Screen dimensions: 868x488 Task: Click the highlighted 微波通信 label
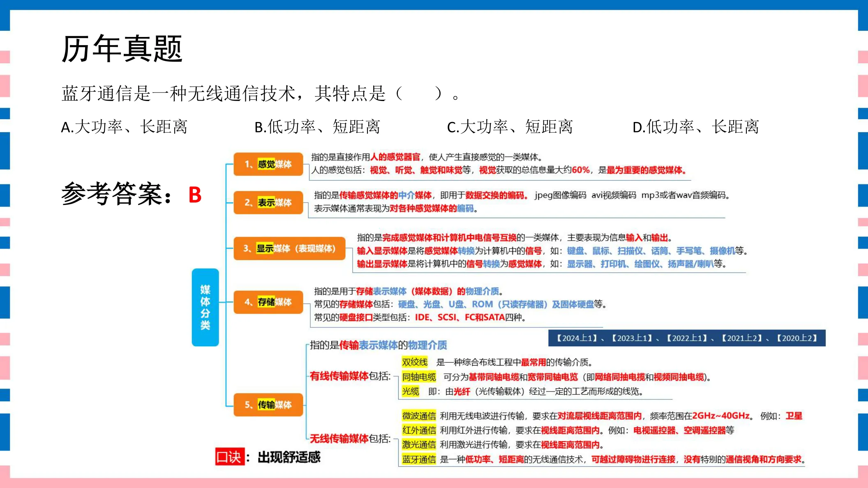point(419,416)
